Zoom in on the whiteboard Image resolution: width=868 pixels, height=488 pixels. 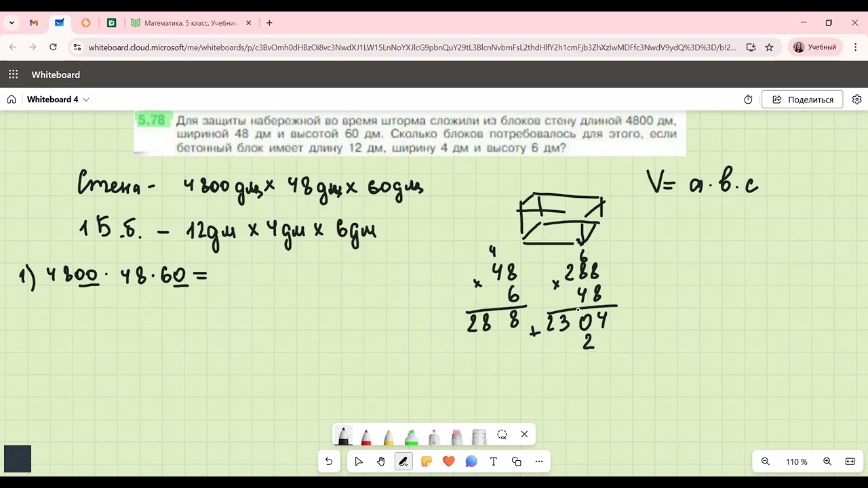coord(827,462)
